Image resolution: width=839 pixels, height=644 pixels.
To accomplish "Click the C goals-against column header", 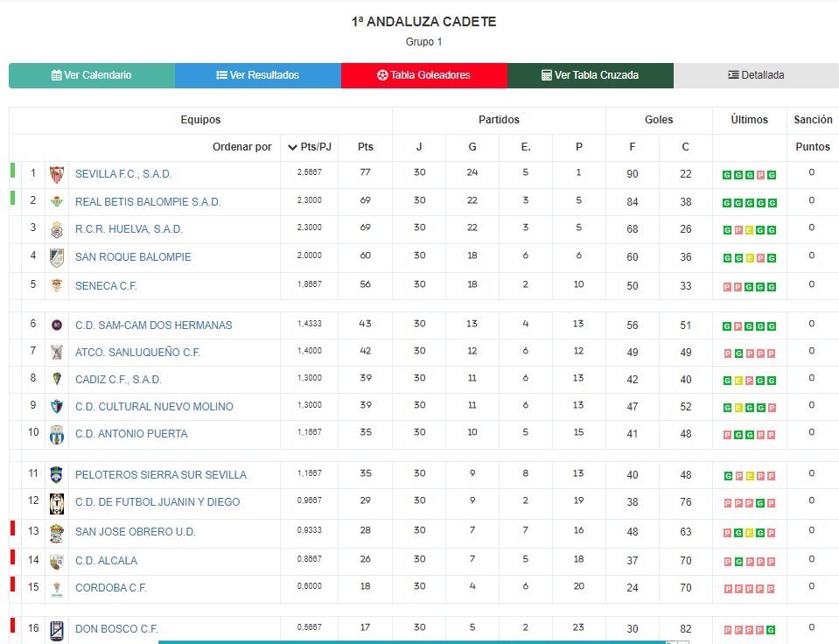I will (x=685, y=147).
